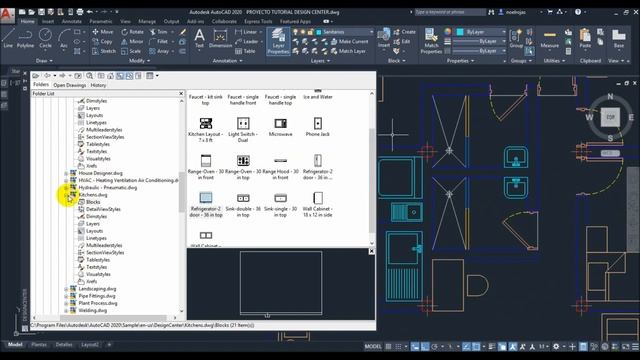Click Design Center Search icon
Screen dimensions: 640x360
coord(89,76)
